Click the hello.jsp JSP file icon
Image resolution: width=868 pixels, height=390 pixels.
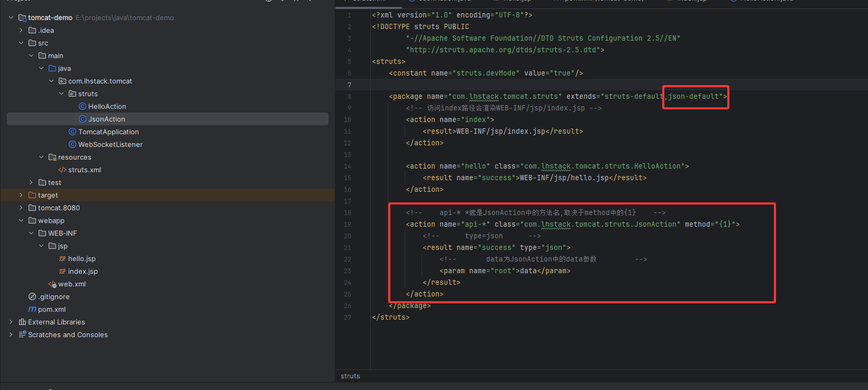[x=62, y=259]
